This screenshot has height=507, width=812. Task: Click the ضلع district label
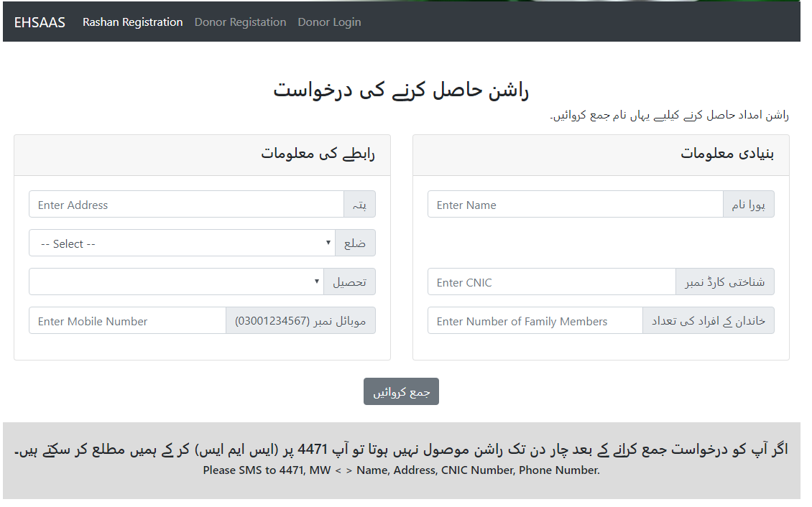tap(355, 243)
